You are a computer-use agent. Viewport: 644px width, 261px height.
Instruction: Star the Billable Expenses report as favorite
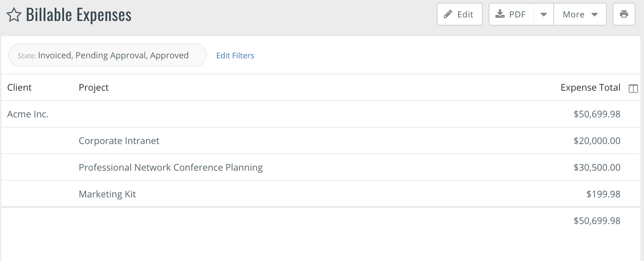pos(14,15)
